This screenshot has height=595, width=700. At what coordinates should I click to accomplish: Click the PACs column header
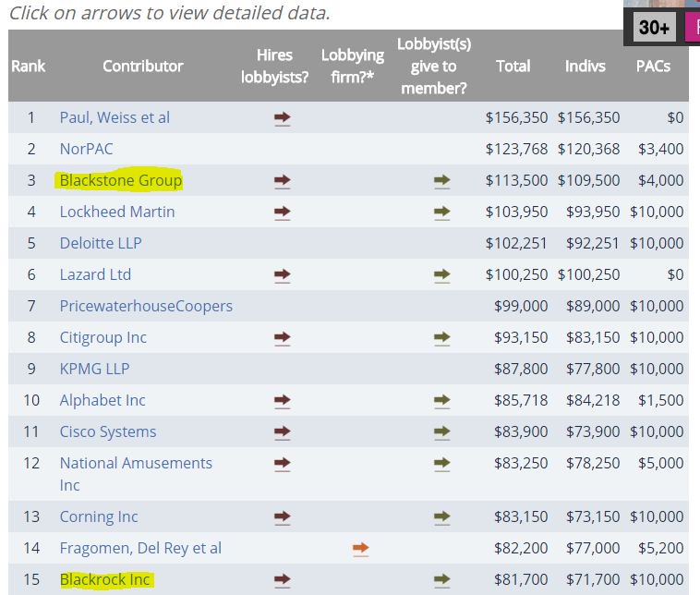pos(653,67)
